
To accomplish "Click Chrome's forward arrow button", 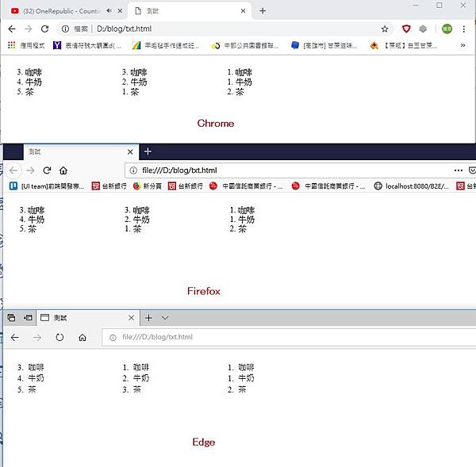I will 29,29.
